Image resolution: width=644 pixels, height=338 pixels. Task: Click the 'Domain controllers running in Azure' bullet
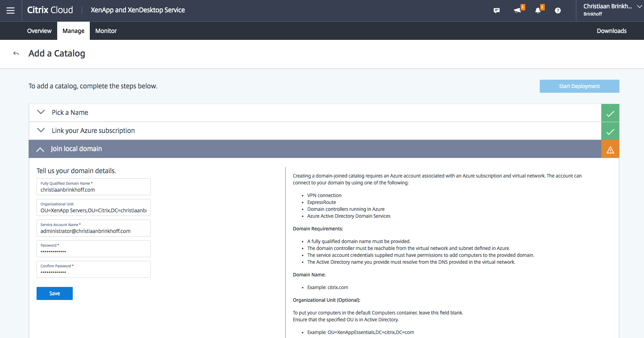(x=346, y=209)
